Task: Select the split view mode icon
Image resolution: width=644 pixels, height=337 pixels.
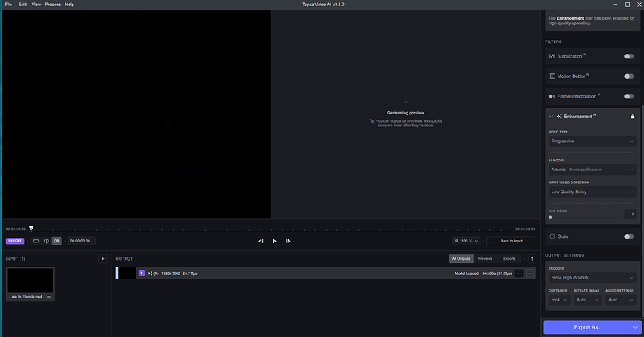Action: click(x=46, y=241)
